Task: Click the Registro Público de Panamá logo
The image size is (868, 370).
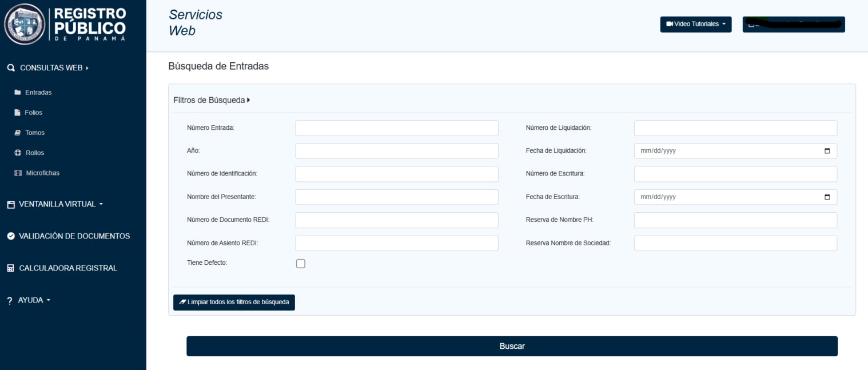Action: pos(65,24)
